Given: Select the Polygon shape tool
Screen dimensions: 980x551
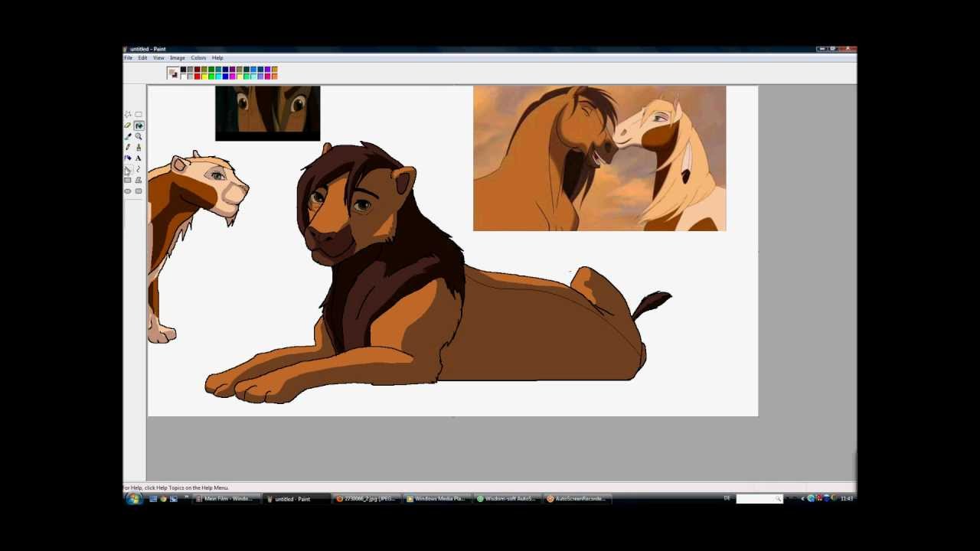Looking at the screenshot, I should coord(139,180).
